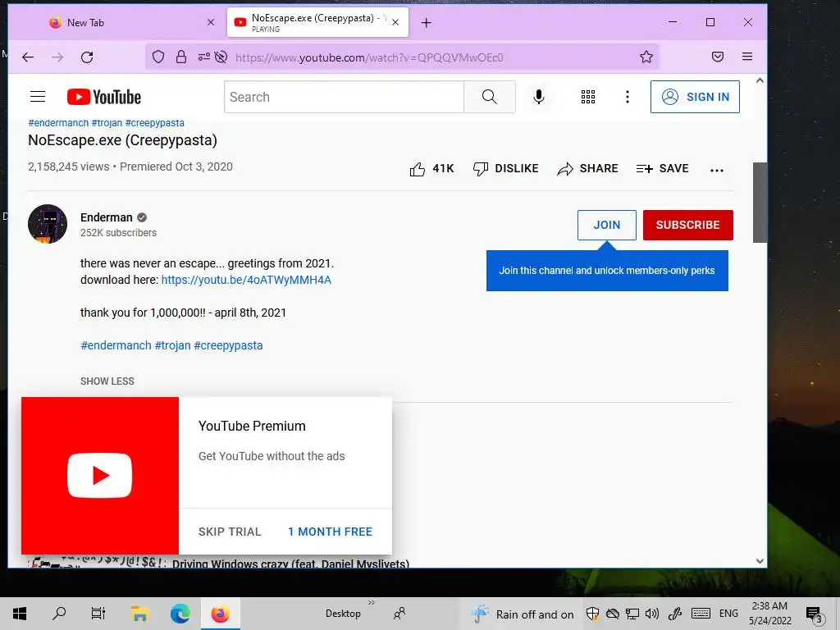The height and width of the screenshot is (630, 840).
Task: Click the scrollbar up arrow
Action: point(760,81)
